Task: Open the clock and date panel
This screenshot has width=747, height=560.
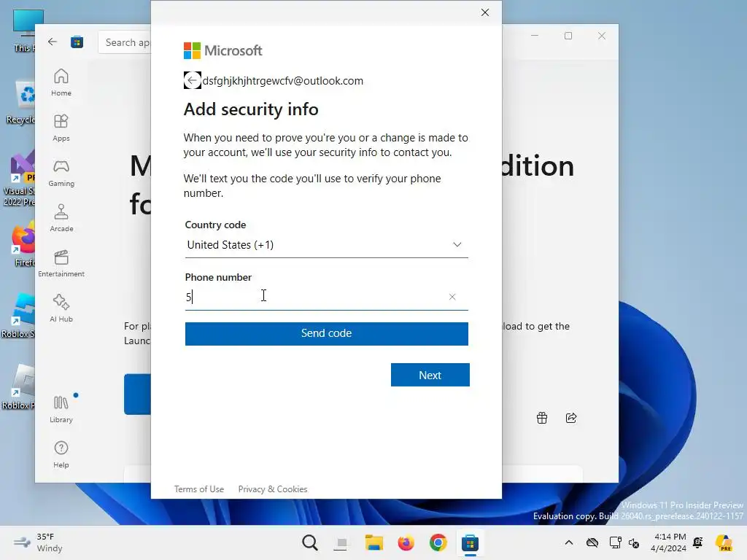Action: pyautogui.click(x=669, y=542)
